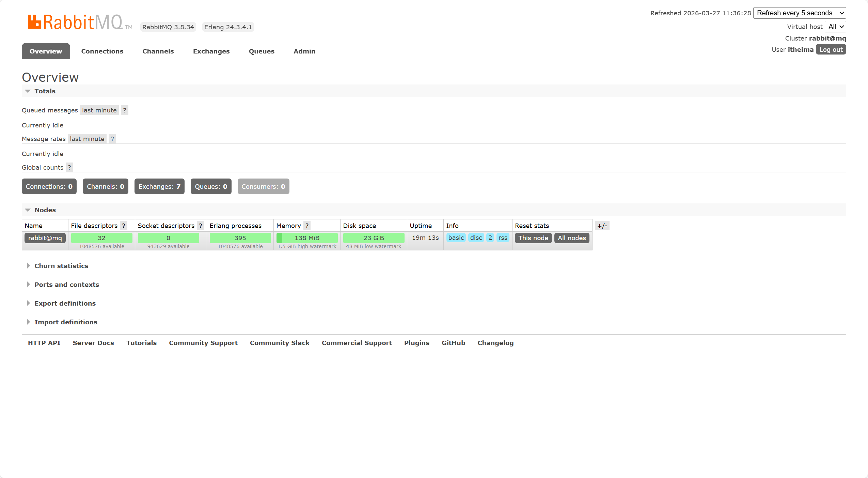
Task: Click the Global counts help icon
Action: pyautogui.click(x=69, y=167)
